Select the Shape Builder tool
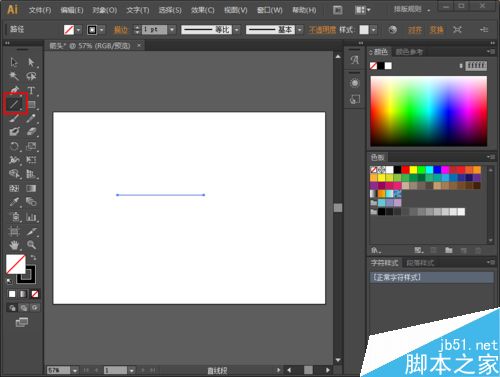500x377 pixels. coord(14,173)
